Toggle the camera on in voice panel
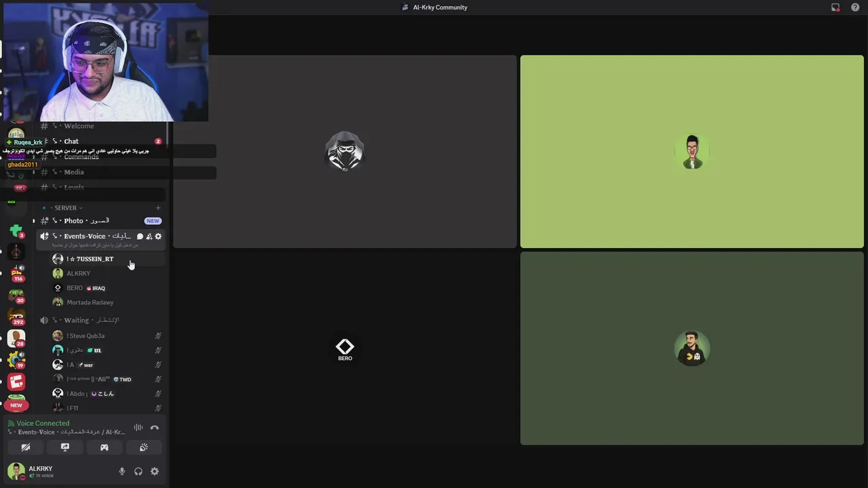This screenshot has width=868, height=488. coord(26,447)
